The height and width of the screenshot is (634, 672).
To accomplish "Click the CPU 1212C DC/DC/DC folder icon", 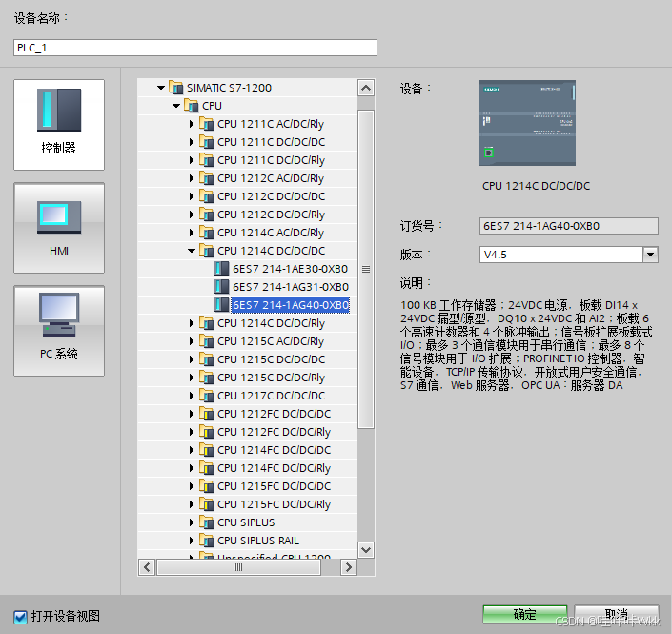I will point(207,196).
